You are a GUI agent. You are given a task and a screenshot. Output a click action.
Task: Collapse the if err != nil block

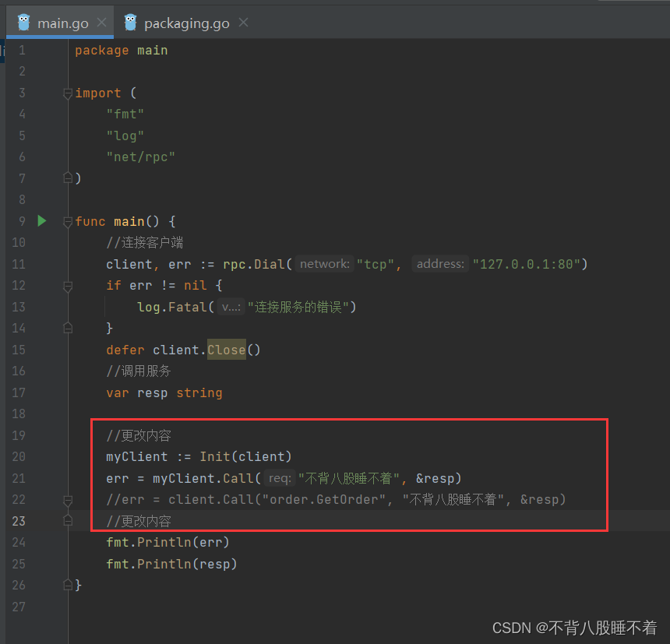(68, 286)
